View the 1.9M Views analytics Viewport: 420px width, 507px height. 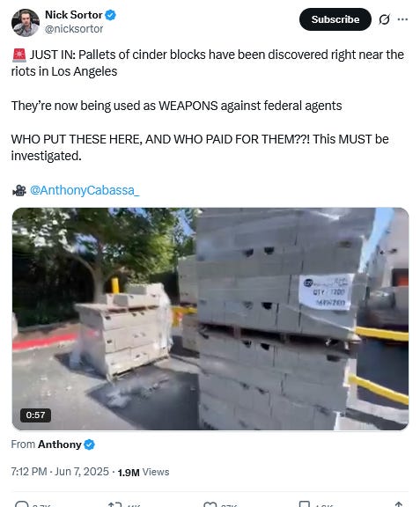tap(144, 472)
